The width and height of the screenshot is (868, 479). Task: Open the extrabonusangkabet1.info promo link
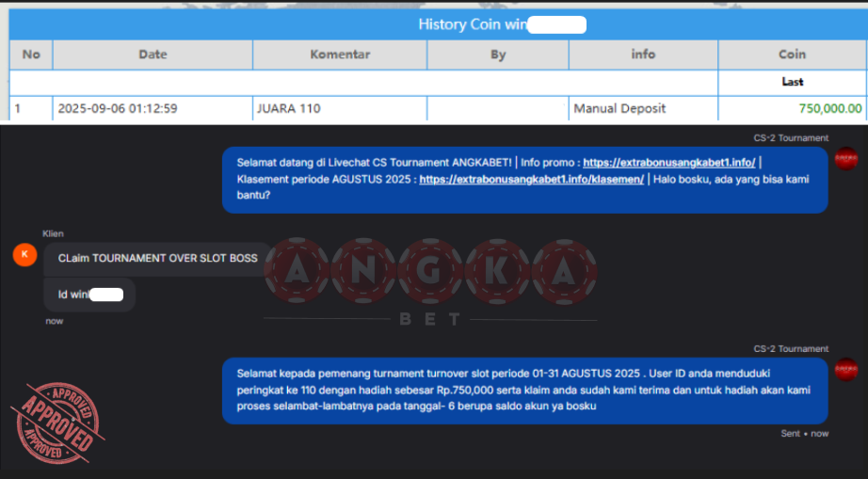click(x=668, y=163)
